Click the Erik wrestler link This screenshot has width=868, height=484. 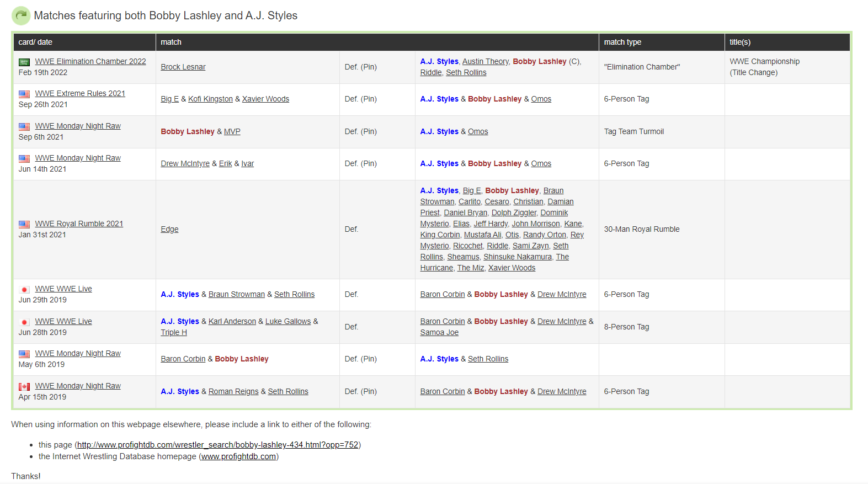[x=226, y=163]
